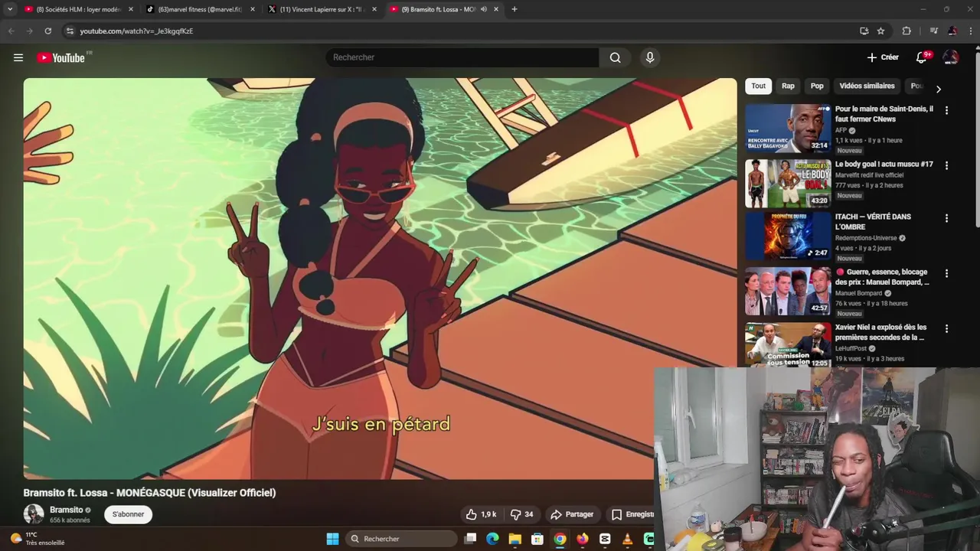Open options for Saint-Denis CNews video
This screenshot has height=551, width=980.
946,110
